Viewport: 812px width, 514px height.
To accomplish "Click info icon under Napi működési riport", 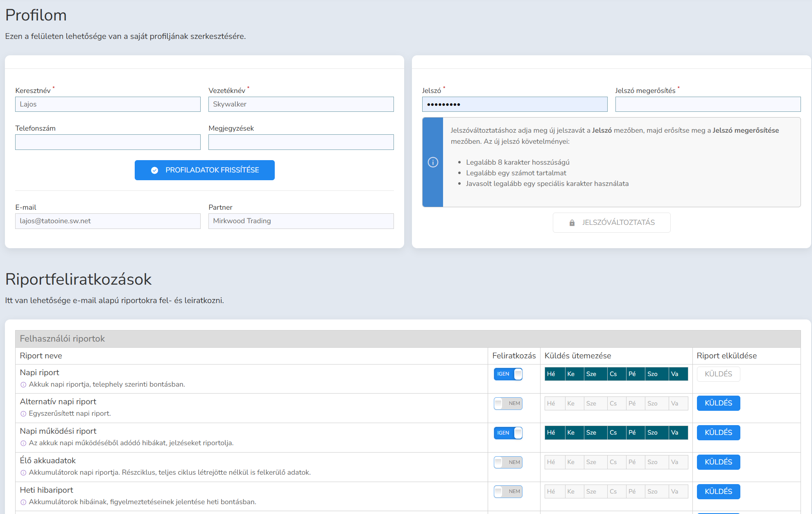I will 23,443.
